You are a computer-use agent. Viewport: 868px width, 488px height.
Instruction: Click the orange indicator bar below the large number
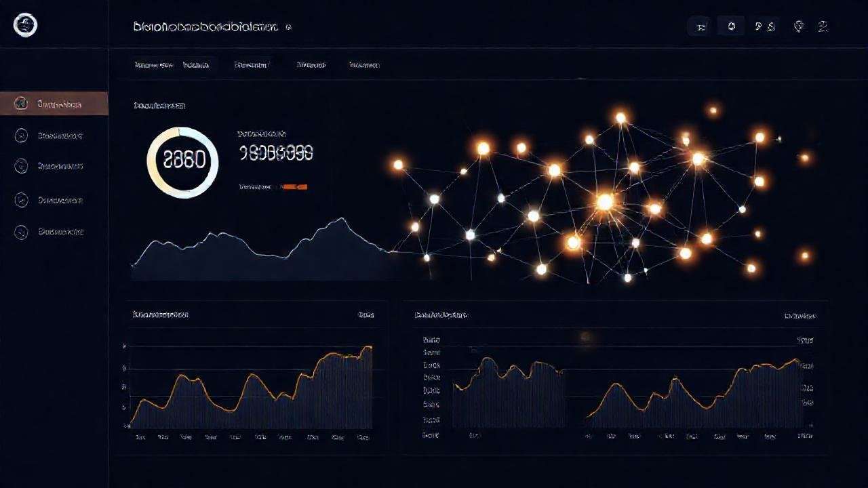click(x=294, y=186)
